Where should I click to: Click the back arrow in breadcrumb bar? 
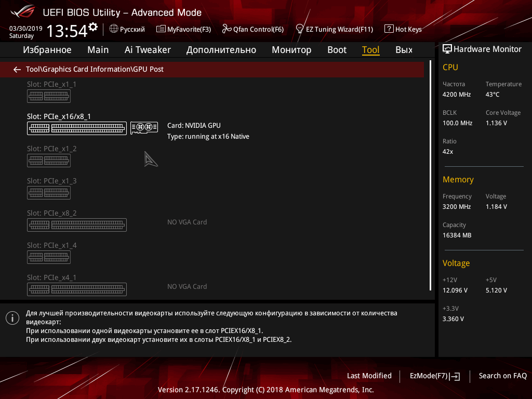(17, 70)
